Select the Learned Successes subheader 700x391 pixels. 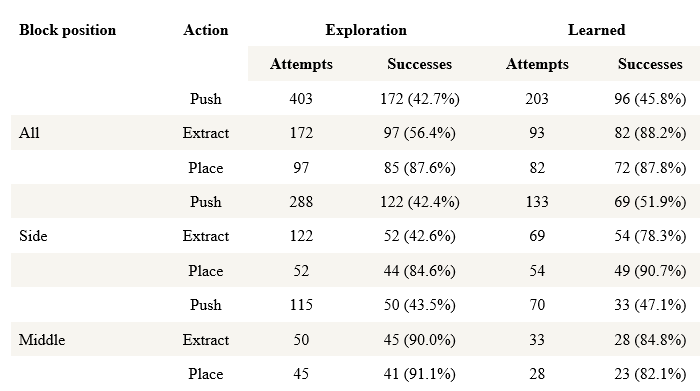(x=650, y=64)
